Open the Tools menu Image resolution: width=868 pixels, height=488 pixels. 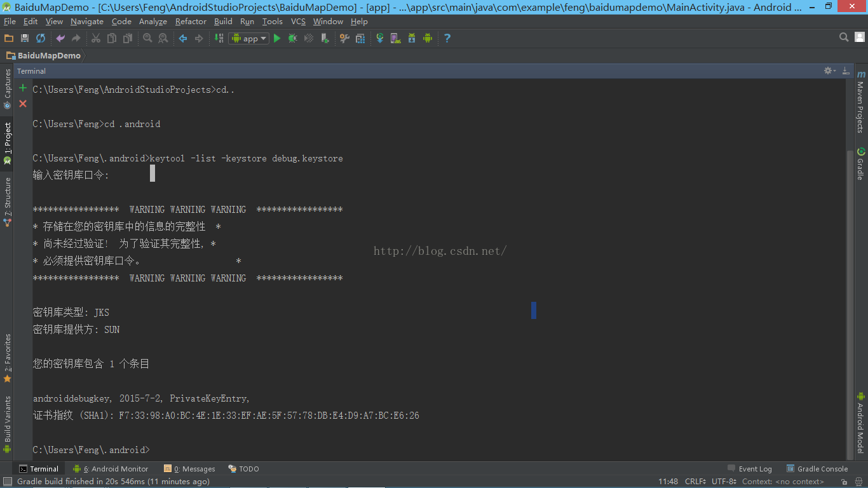(x=272, y=21)
